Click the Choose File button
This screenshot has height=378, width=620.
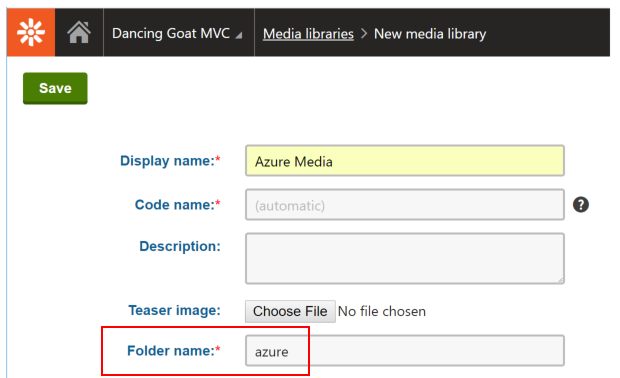[x=290, y=311]
